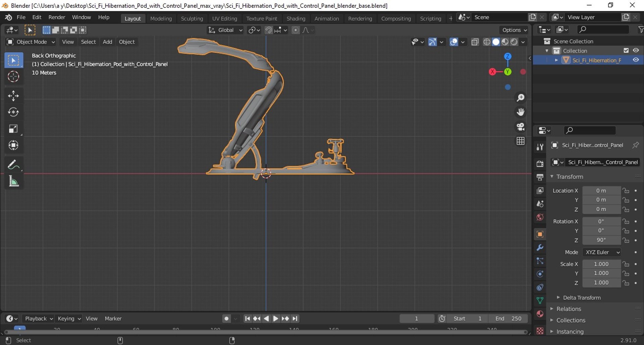Viewport: 644px width, 345px height.
Task: Toggle Collection exclude checkbox in outliner
Action: pyautogui.click(x=626, y=50)
